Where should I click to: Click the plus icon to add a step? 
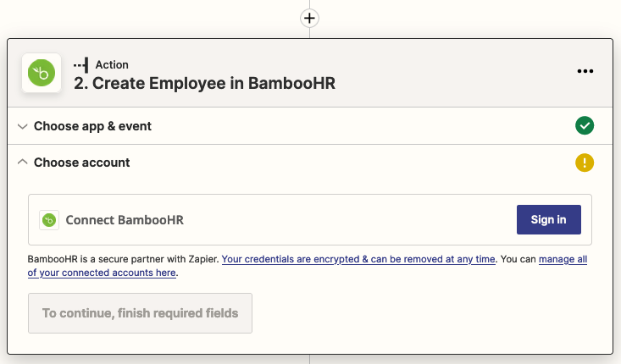310,17
